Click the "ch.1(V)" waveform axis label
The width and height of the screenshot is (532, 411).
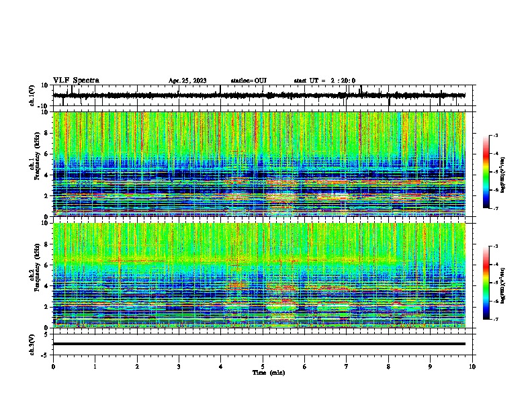pyautogui.click(x=32, y=95)
